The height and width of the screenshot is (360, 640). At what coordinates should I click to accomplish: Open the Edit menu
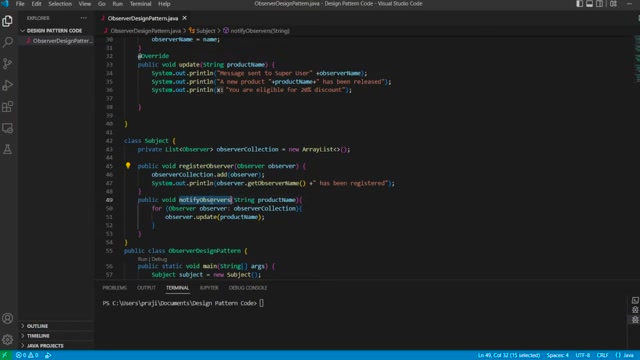(36, 4)
